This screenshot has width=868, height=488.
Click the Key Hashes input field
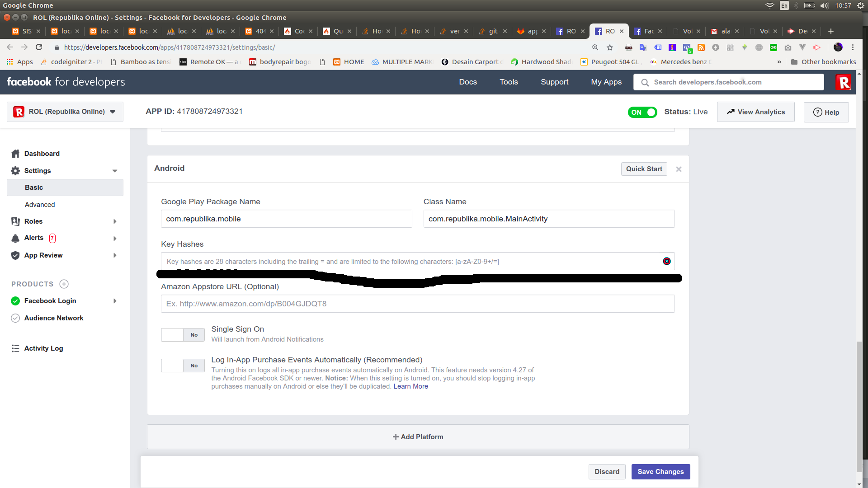(418, 261)
